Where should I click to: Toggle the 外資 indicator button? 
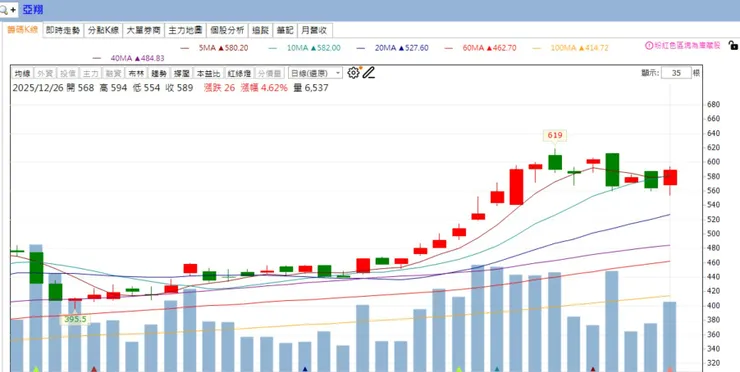click(45, 73)
